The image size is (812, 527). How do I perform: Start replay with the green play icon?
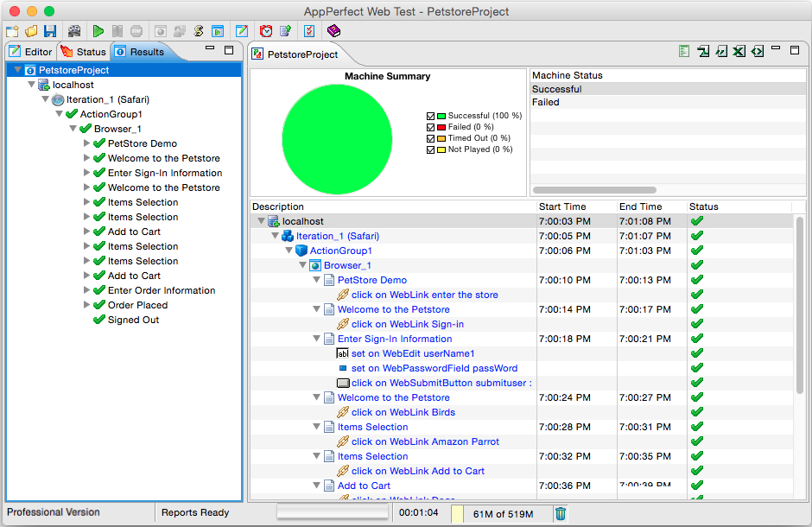point(98,31)
